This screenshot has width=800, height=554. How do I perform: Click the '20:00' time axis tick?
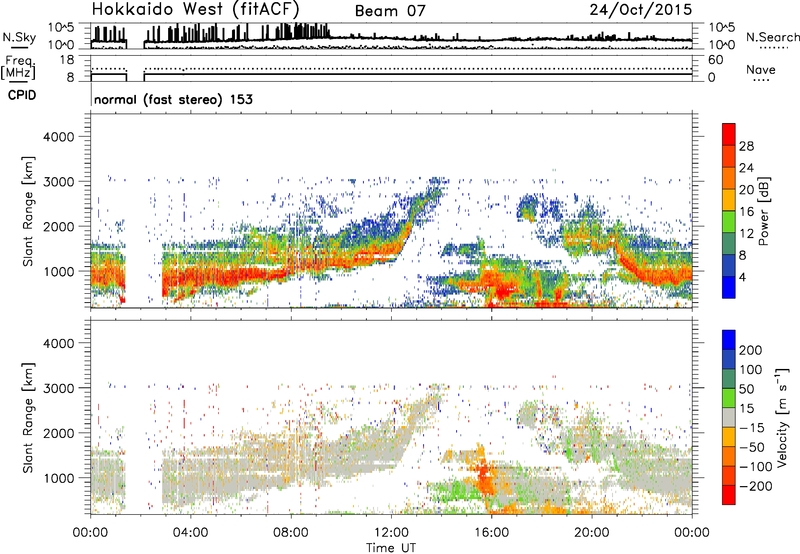(x=591, y=533)
